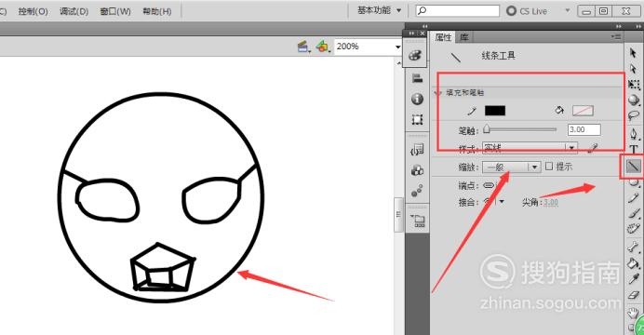Click the black stroke color swatch
Image resolution: width=644 pixels, height=335 pixels.
point(495,111)
